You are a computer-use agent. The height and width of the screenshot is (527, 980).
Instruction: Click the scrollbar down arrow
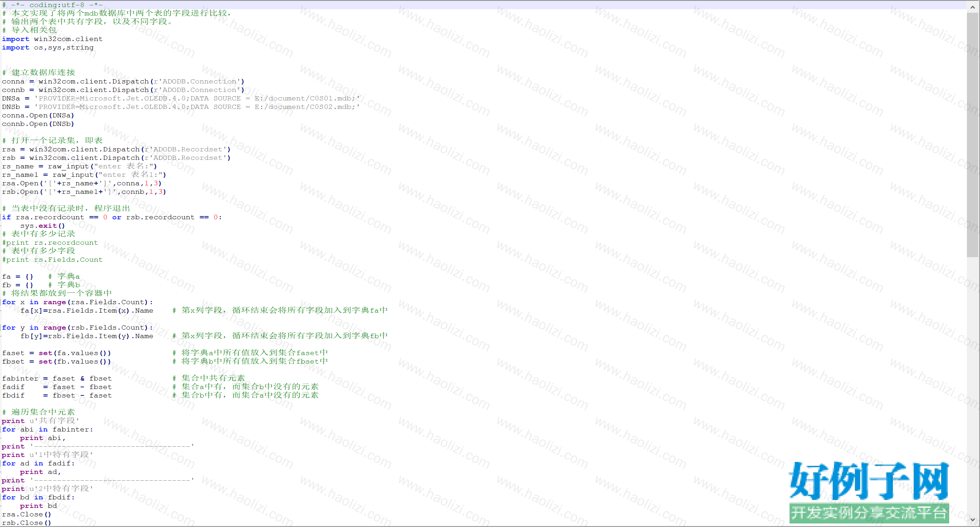pyautogui.click(x=973, y=519)
